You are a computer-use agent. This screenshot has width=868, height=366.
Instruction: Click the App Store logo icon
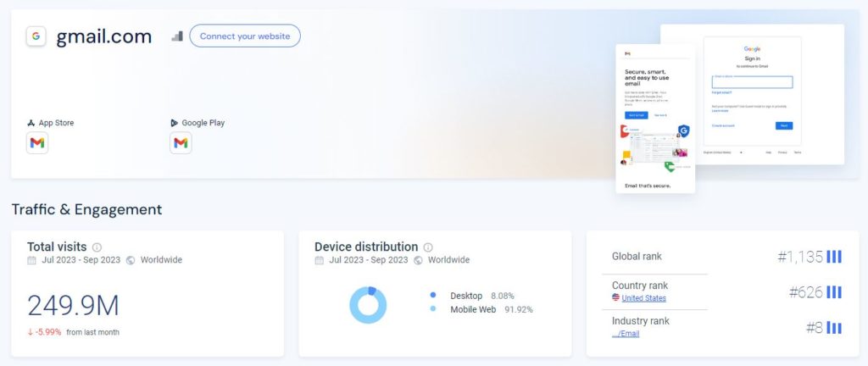click(31, 123)
